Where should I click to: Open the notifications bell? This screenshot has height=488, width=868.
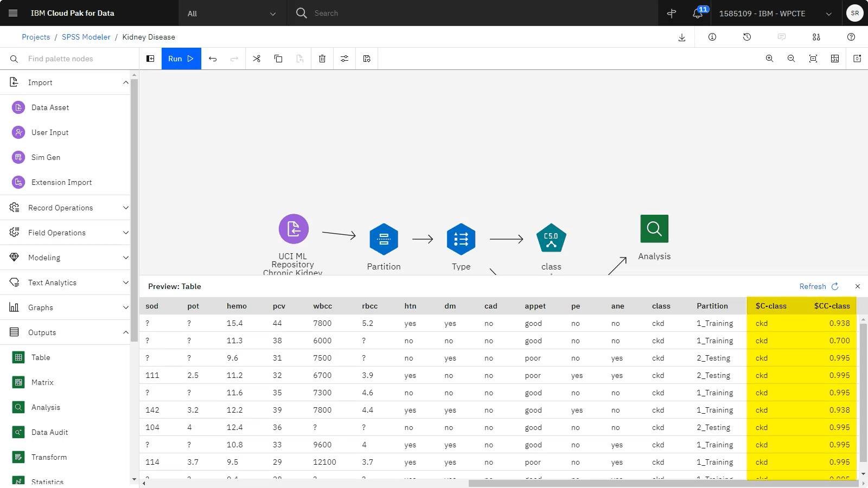pyautogui.click(x=698, y=14)
